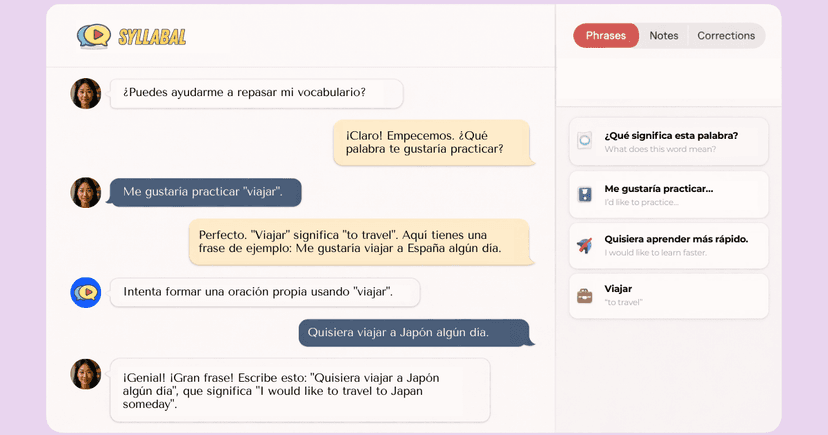Click the airplane icon on "Quisiera aprender más rápido"

click(x=585, y=245)
